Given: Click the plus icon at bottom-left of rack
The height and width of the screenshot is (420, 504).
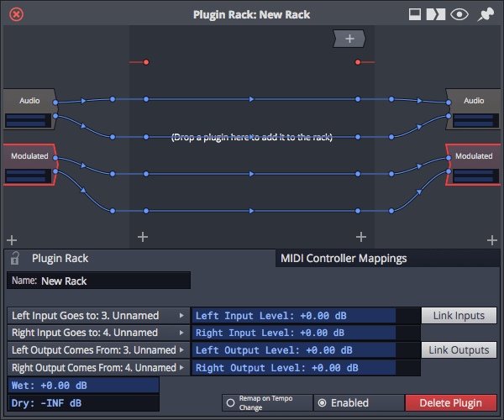Looking at the screenshot, I should (11, 239).
